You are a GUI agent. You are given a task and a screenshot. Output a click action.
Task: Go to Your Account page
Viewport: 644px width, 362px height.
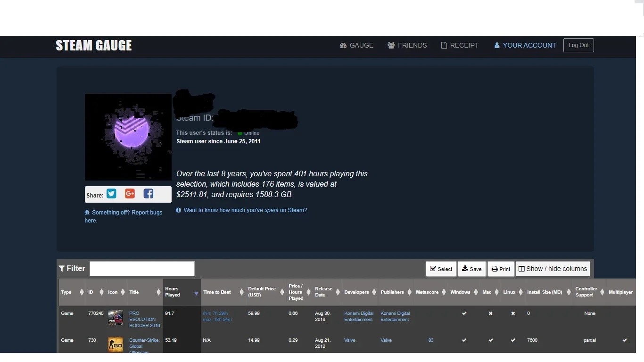(525, 45)
